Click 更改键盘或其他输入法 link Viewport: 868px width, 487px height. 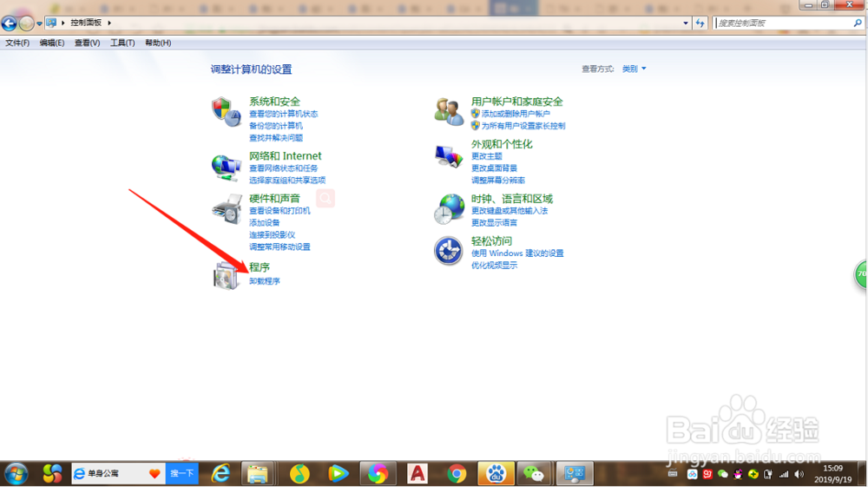[510, 211]
